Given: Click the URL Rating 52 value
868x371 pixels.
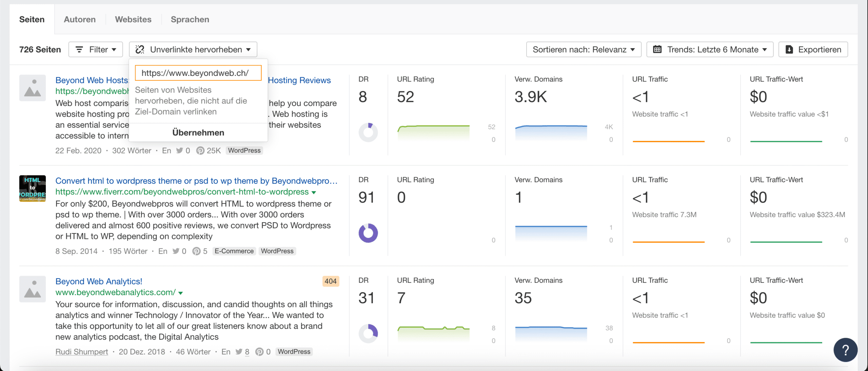Looking at the screenshot, I should click(406, 97).
